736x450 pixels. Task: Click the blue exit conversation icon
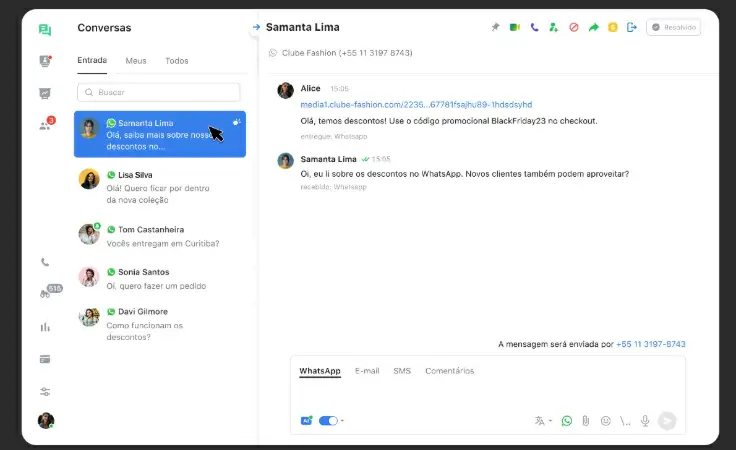point(632,27)
